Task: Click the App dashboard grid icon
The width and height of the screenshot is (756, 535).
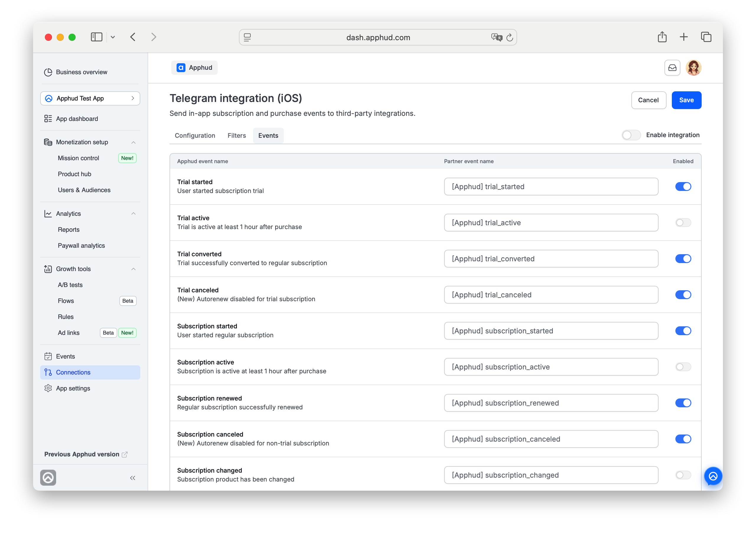Action: click(x=48, y=119)
